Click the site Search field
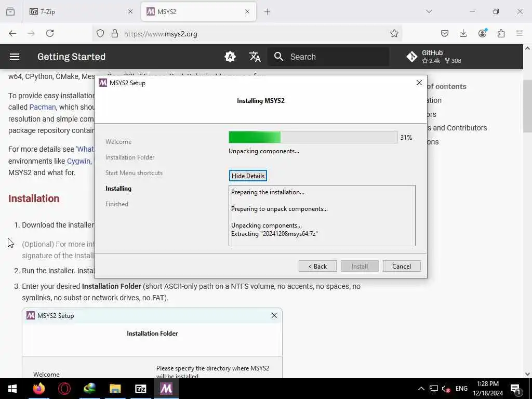532x399 pixels. pyautogui.click(x=329, y=57)
